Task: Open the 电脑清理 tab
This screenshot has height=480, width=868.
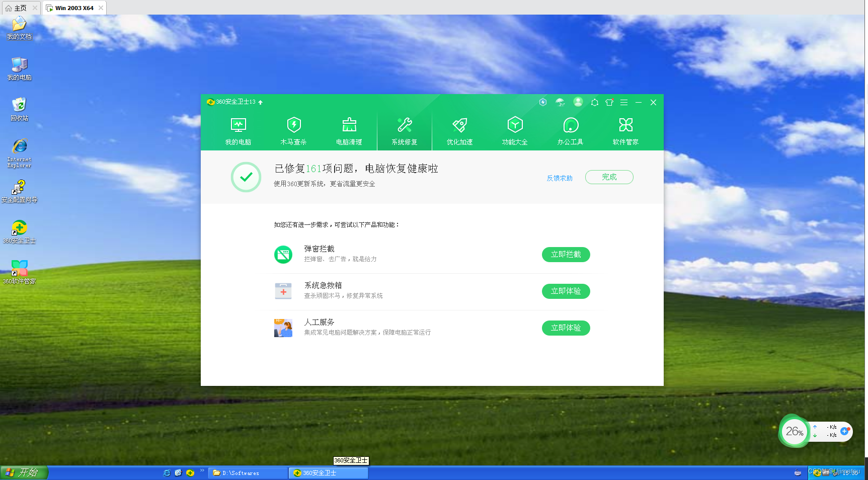Action: tap(349, 131)
